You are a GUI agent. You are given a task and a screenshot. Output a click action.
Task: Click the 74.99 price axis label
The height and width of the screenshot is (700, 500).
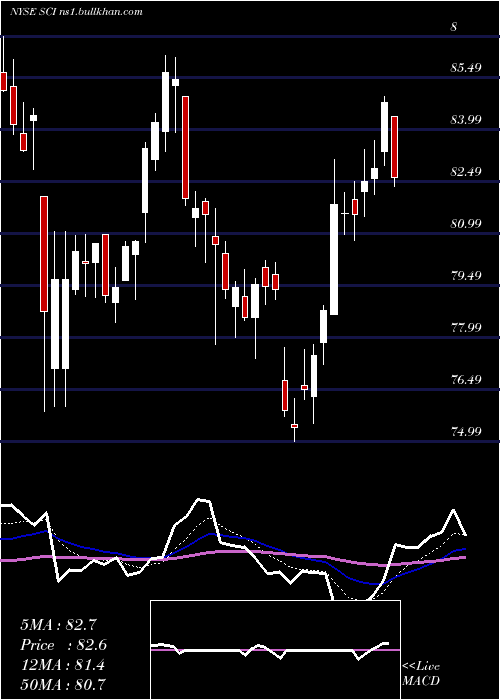point(465,431)
